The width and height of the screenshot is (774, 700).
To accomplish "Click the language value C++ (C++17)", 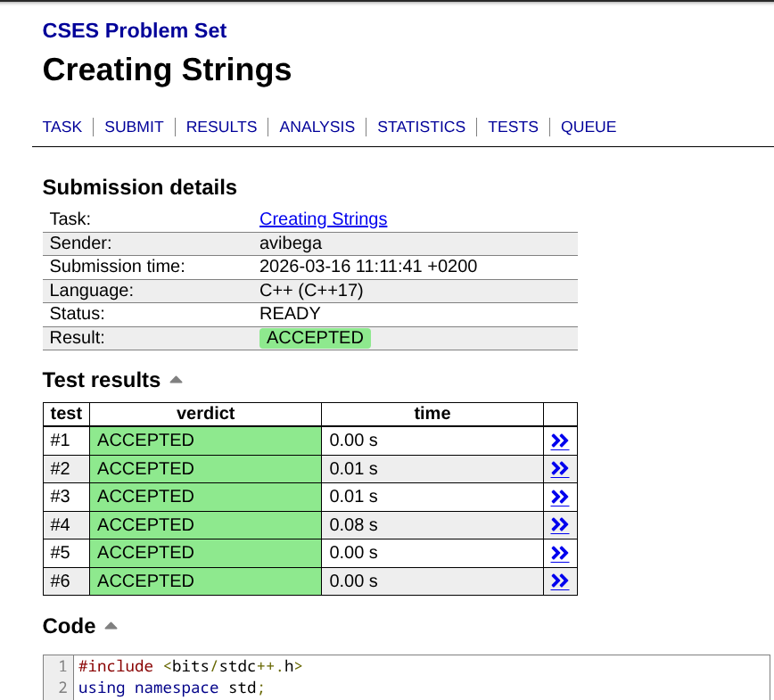I will [x=311, y=290].
